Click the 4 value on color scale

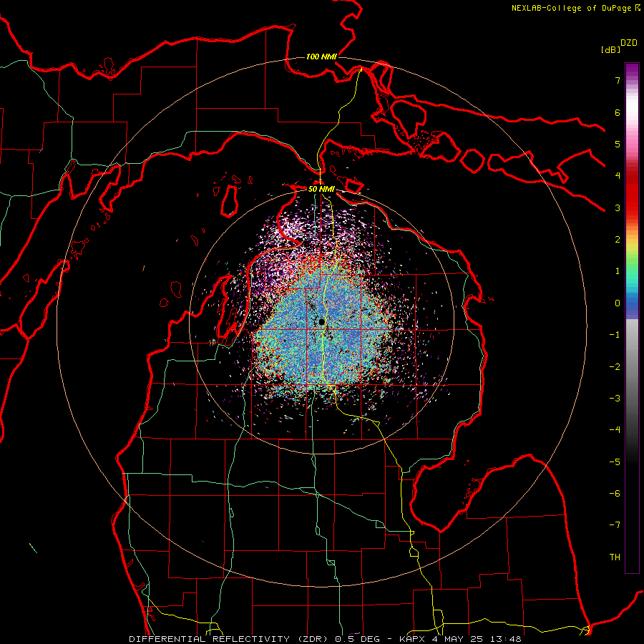pos(618,176)
